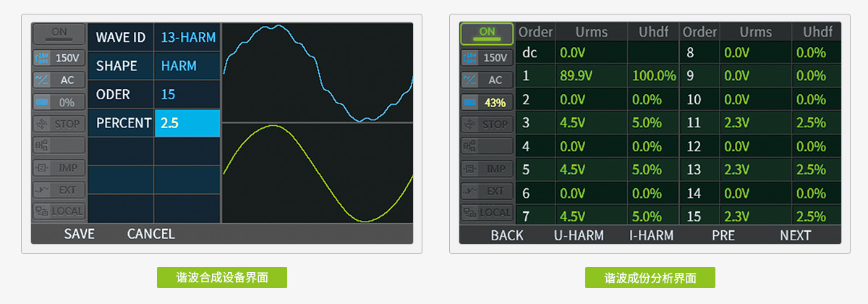Click the 0% load level icon
Viewport: 868px width, 304px height.
coord(59,102)
